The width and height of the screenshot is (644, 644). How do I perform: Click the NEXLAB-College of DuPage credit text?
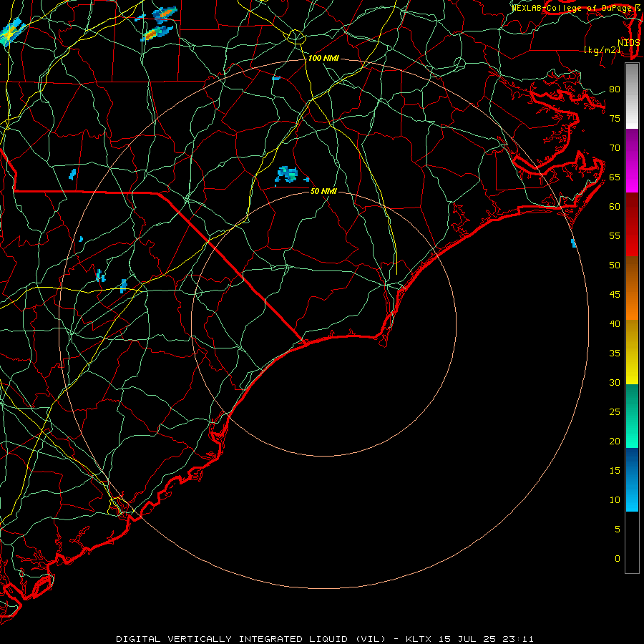[572, 8]
